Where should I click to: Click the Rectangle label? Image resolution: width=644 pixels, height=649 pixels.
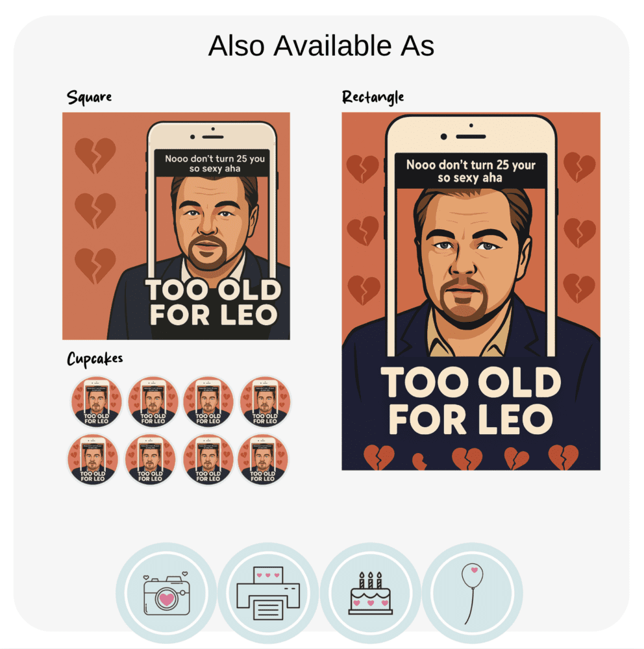click(x=373, y=97)
